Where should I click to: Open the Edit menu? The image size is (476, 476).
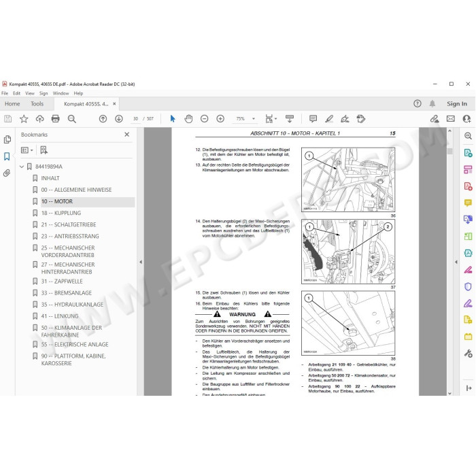17,93
